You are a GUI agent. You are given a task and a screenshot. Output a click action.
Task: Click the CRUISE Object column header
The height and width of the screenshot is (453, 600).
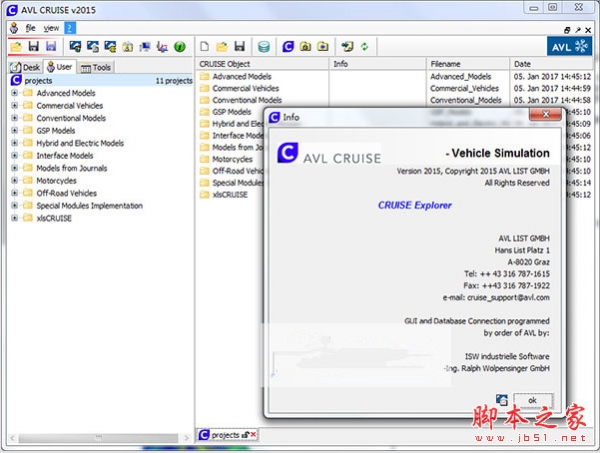pos(263,64)
